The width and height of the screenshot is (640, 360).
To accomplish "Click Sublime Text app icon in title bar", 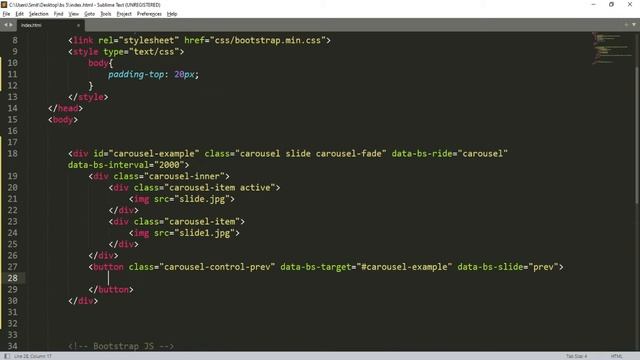I will point(4,4).
